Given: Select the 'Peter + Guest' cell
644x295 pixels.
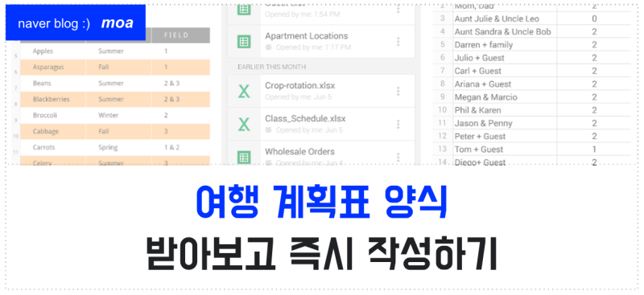Looking at the screenshot, I should tap(505, 136).
